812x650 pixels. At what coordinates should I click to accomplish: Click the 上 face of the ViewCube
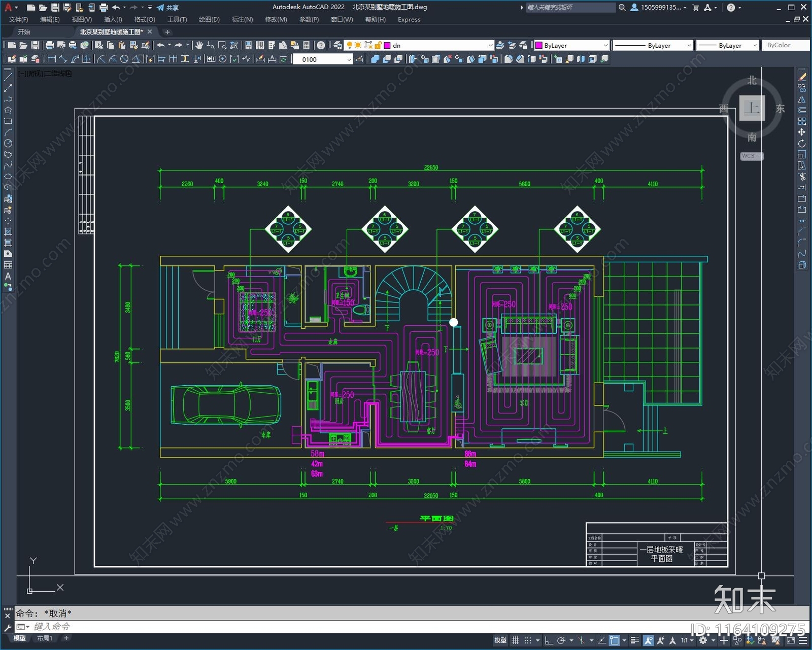click(x=752, y=108)
